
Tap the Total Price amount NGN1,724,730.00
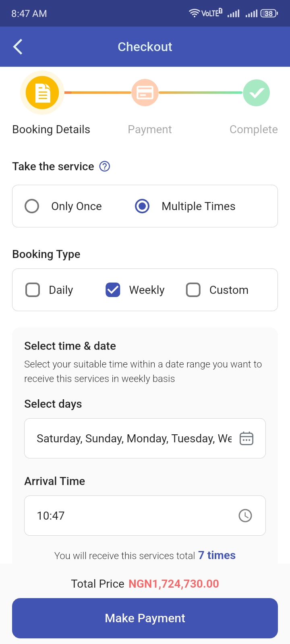point(174,584)
